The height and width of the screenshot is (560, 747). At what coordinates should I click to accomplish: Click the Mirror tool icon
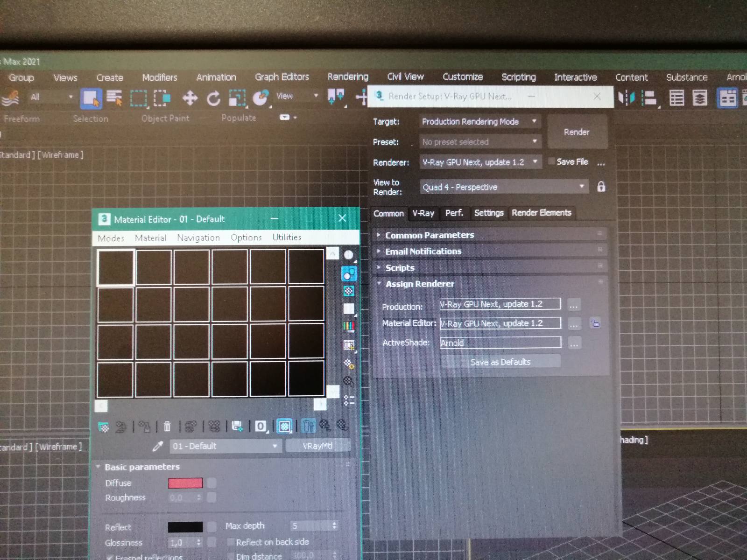626,98
